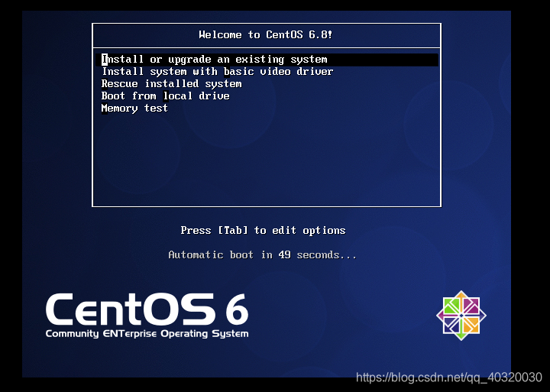550x392 pixels.
Task: Click the 'Automatic boot in 49 seconds...' countdown
Action: click(x=262, y=254)
